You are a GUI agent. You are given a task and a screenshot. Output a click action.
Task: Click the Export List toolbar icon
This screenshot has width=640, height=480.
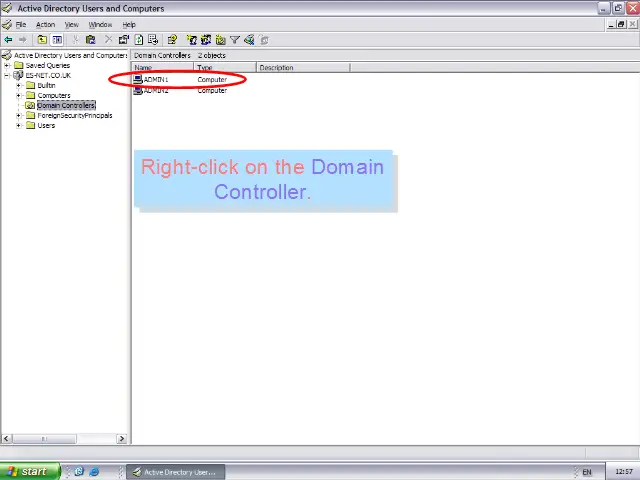pyautogui.click(x=153, y=40)
